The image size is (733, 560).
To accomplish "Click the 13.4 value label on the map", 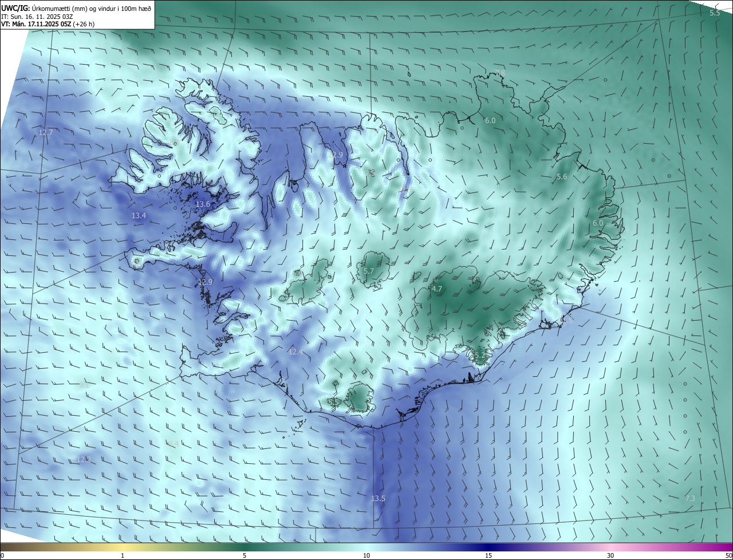I will (x=139, y=215).
